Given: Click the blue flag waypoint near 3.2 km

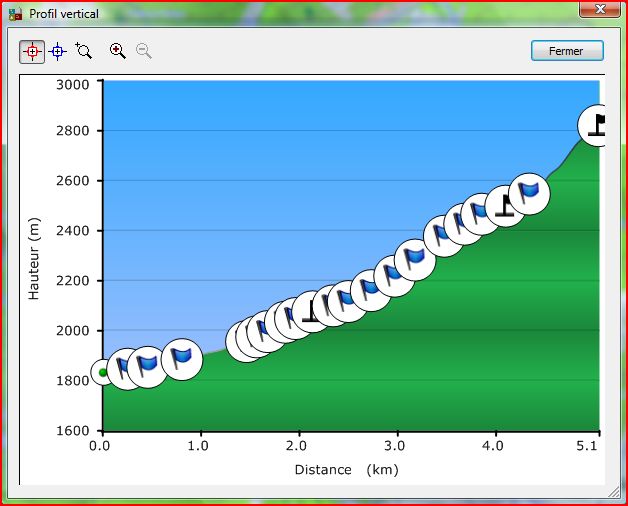Looking at the screenshot, I should [415, 259].
